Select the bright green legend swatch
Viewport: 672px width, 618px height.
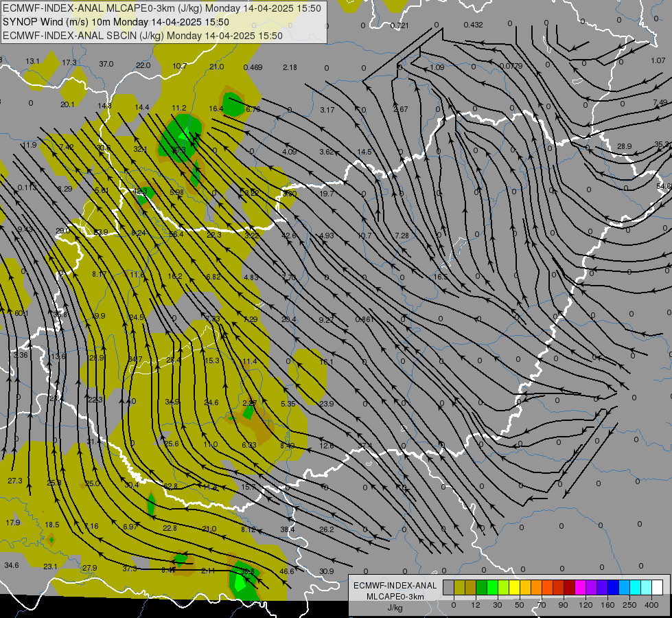pyautogui.click(x=492, y=587)
